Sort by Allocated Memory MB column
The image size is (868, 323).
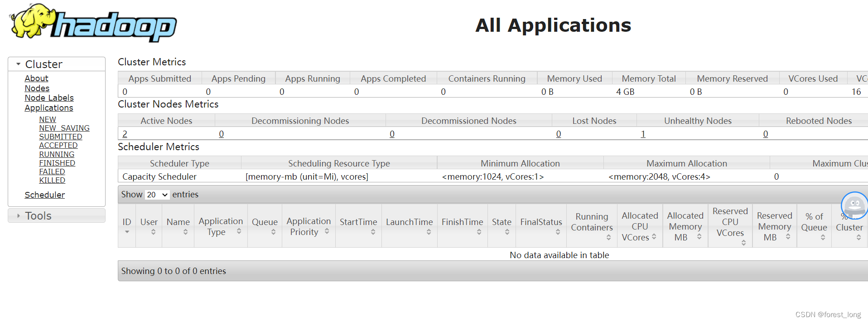685,225
